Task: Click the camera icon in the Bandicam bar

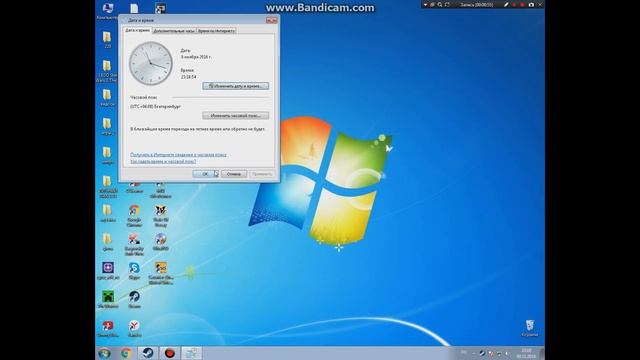Action: [x=531, y=5]
